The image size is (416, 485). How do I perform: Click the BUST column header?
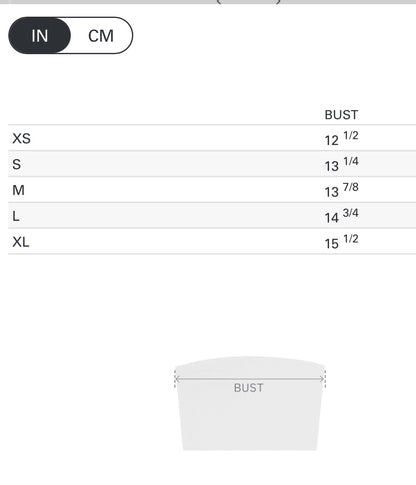click(x=341, y=115)
